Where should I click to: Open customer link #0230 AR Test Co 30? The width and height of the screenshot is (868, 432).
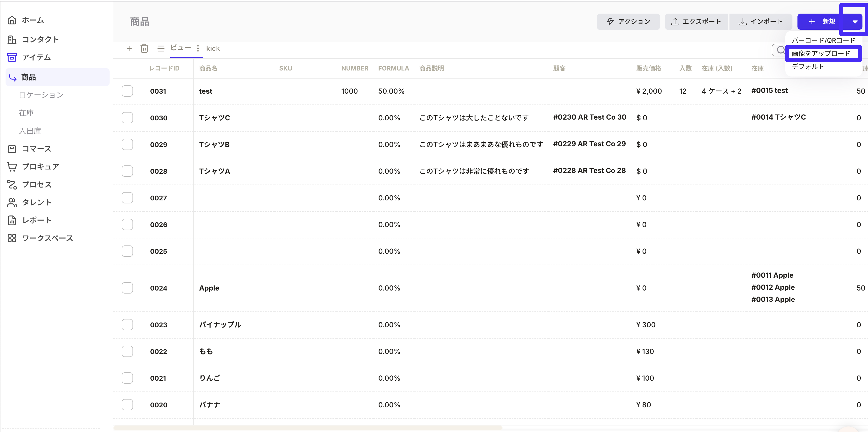click(x=589, y=117)
